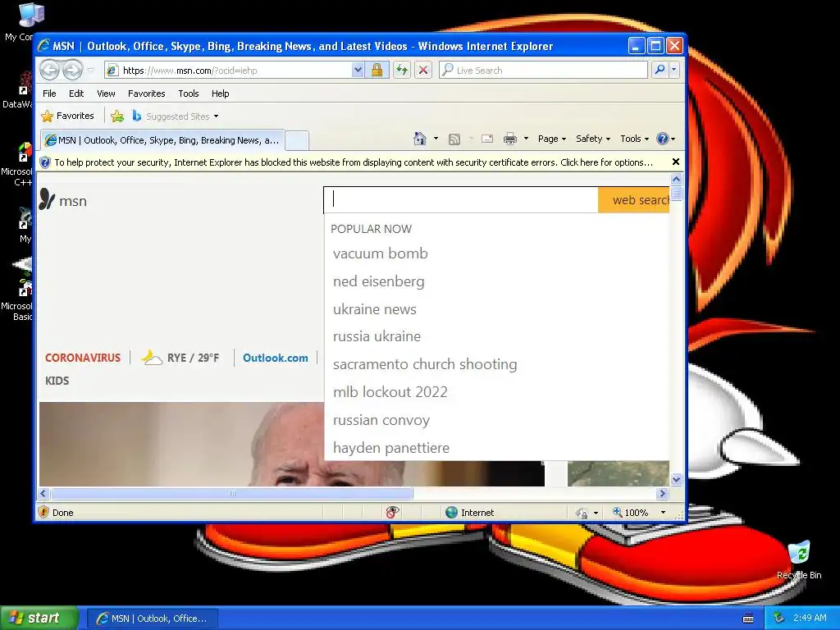Viewport: 840px width, 630px height.
Task: Select the MSN browser tab
Action: point(162,140)
